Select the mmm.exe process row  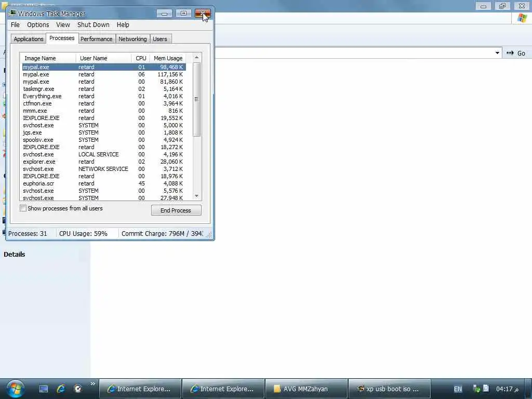104,111
